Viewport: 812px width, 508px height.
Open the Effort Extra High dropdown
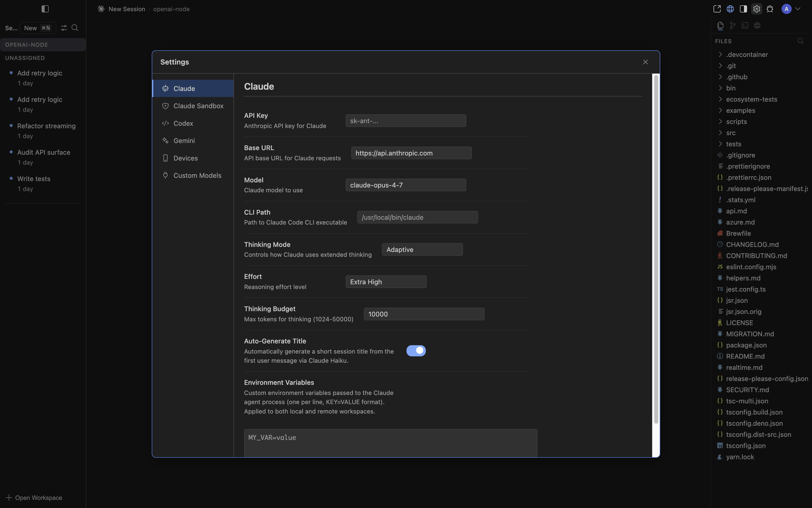(386, 282)
